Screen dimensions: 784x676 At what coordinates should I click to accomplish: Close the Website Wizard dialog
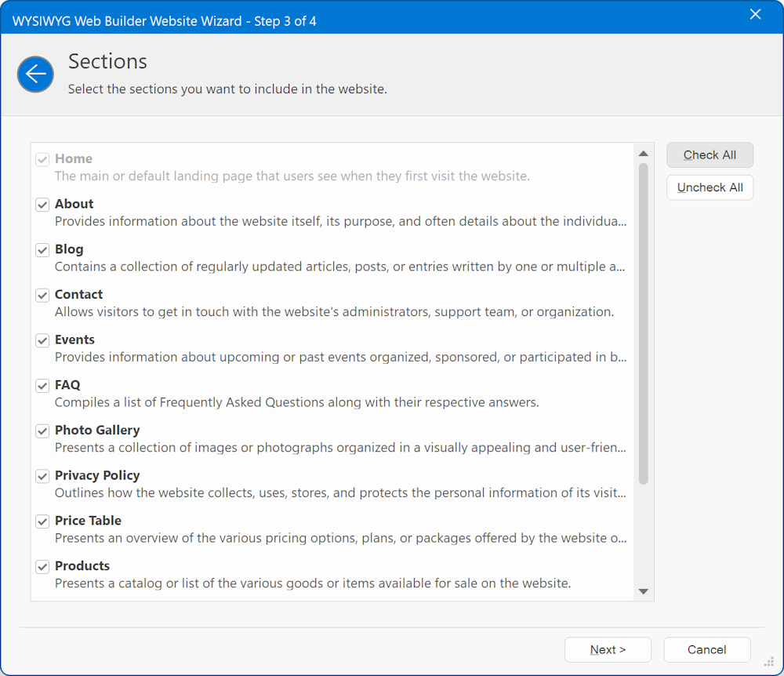pos(755,15)
